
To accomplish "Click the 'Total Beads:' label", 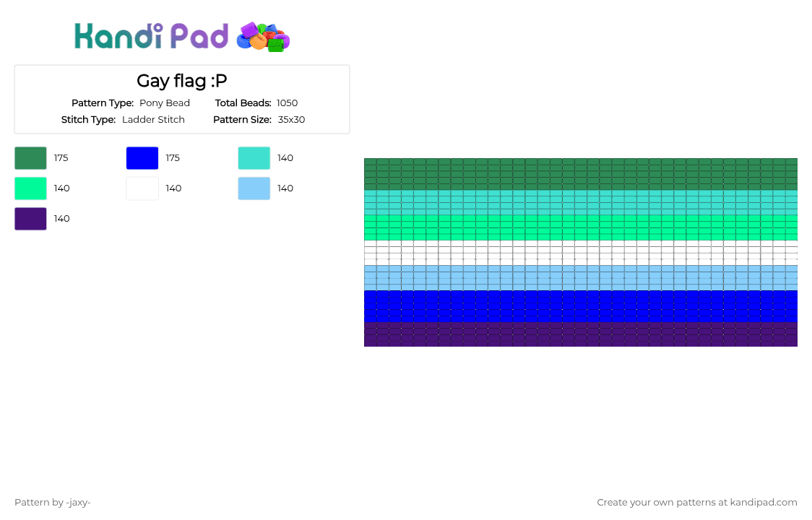I will click(243, 103).
